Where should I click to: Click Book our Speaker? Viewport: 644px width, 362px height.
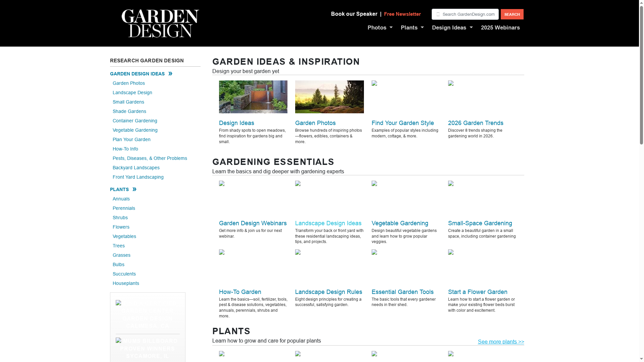(354, 14)
